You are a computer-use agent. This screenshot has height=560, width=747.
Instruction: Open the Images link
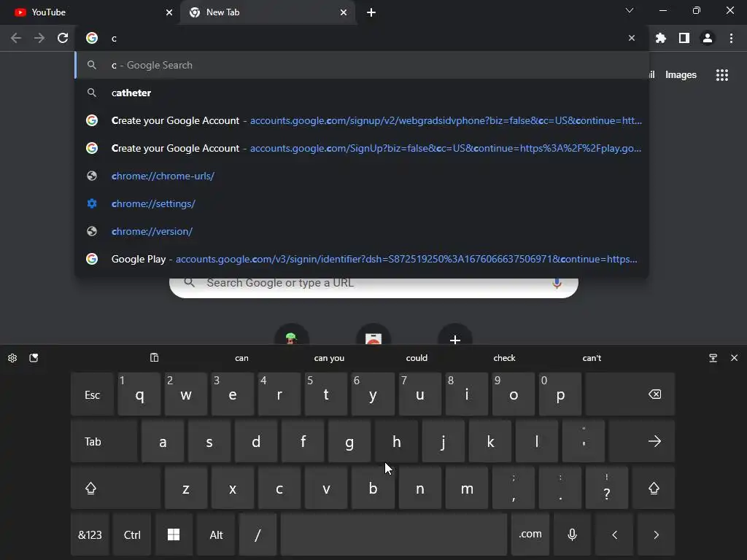coord(681,75)
